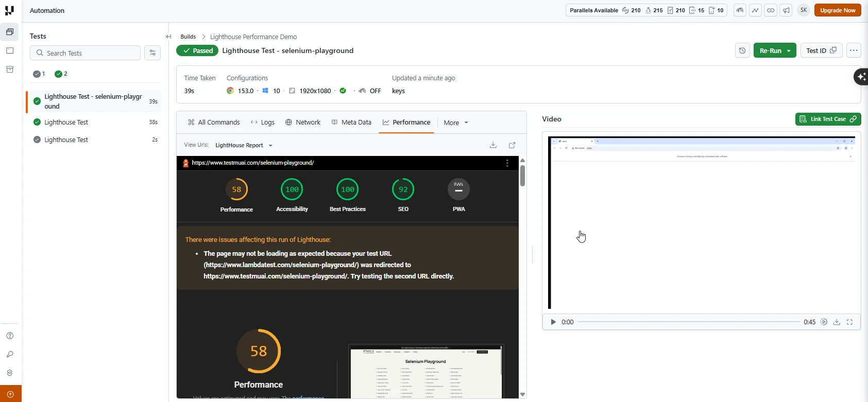Open the Meta Data tab
Viewport: 868px width, 402px height.
click(351, 122)
